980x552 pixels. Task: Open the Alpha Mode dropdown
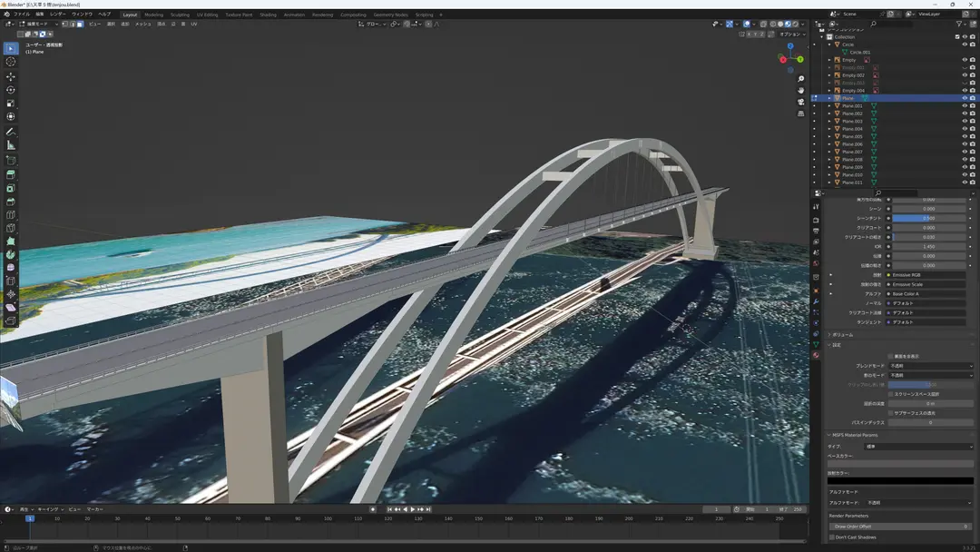[918, 503]
